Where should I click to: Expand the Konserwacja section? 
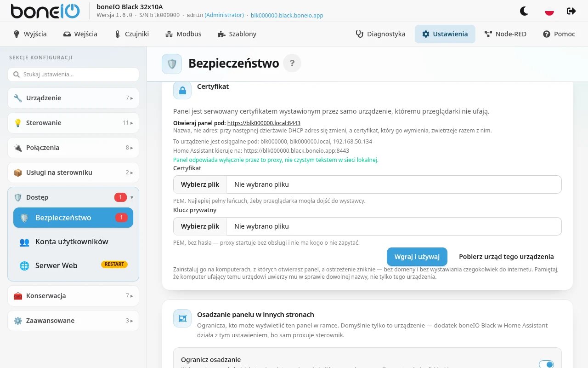73,296
